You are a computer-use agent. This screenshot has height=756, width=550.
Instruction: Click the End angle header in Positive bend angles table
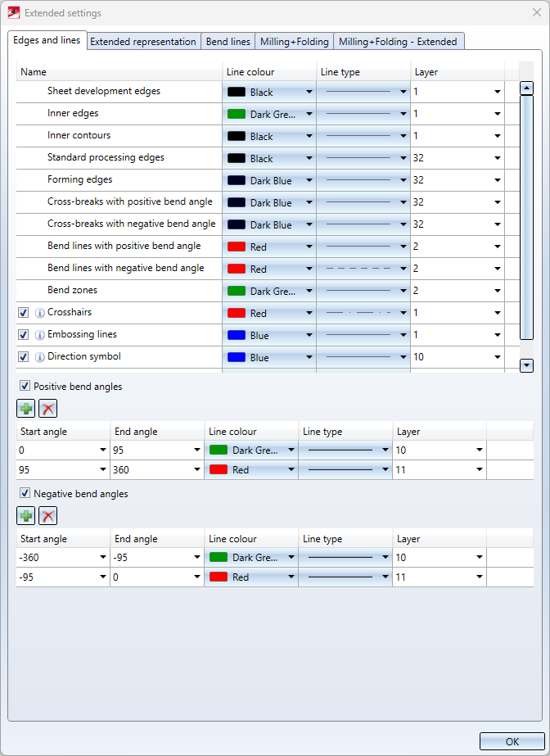pos(157,432)
